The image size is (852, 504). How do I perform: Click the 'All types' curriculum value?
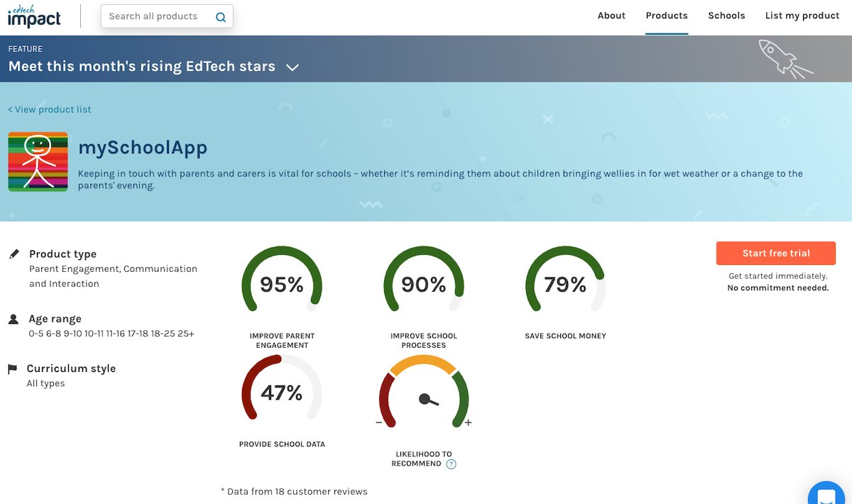(x=45, y=383)
